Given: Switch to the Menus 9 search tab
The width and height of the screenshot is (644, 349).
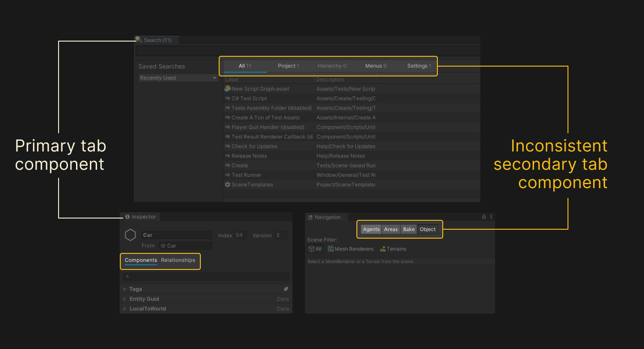Looking at the screenshot, I should 376,66.
